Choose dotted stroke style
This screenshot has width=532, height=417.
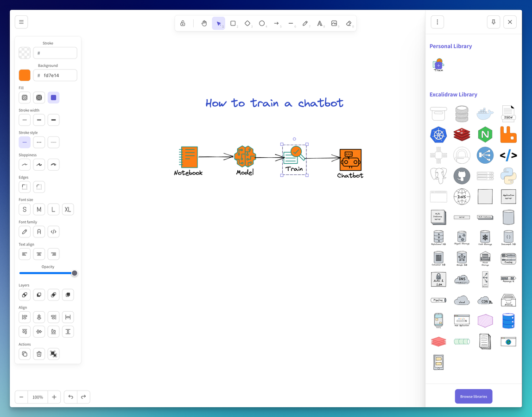coord(54,142)
